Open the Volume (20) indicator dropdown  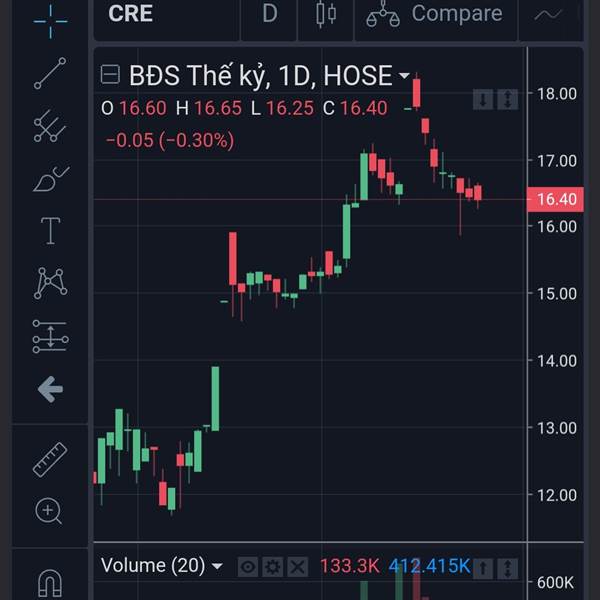pyautogui.click(x=217, y=566)
